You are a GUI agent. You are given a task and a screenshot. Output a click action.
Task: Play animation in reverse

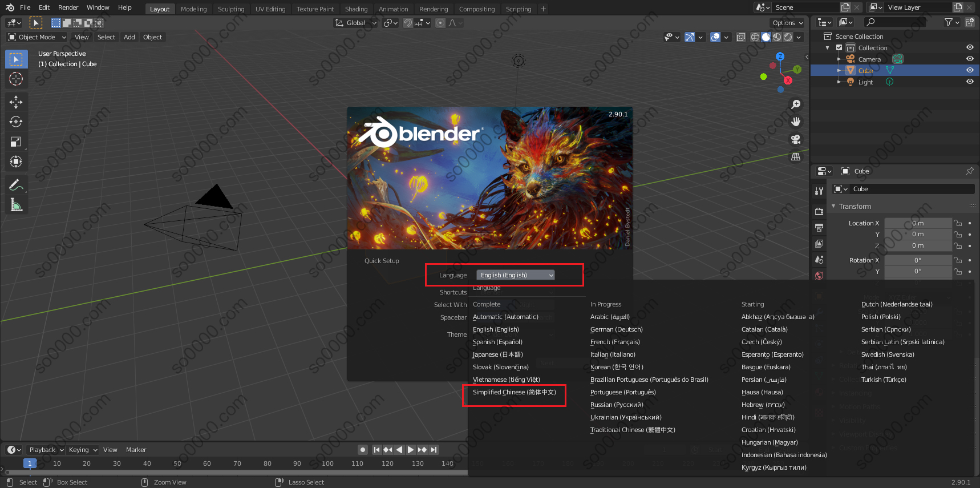coord(399,450)
